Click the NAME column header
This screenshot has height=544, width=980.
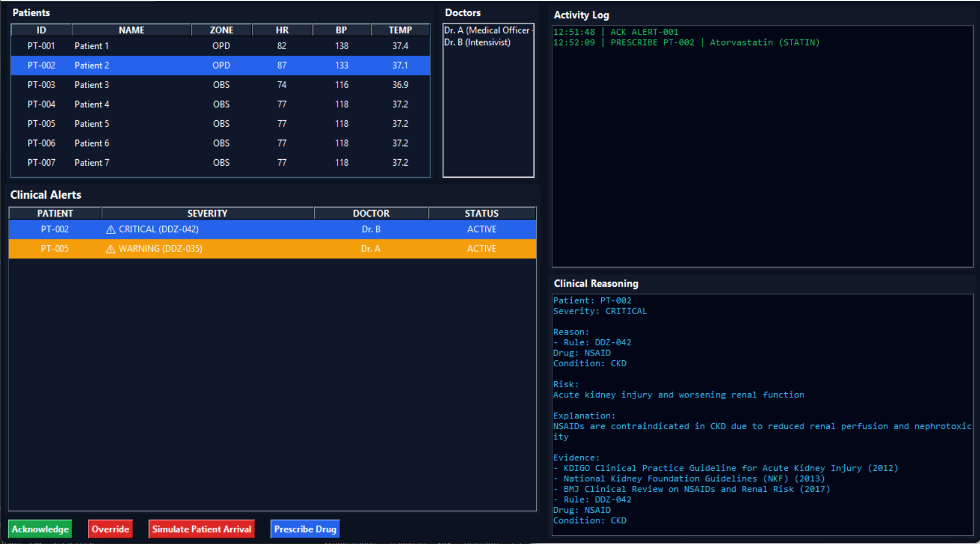pos(132,30)
